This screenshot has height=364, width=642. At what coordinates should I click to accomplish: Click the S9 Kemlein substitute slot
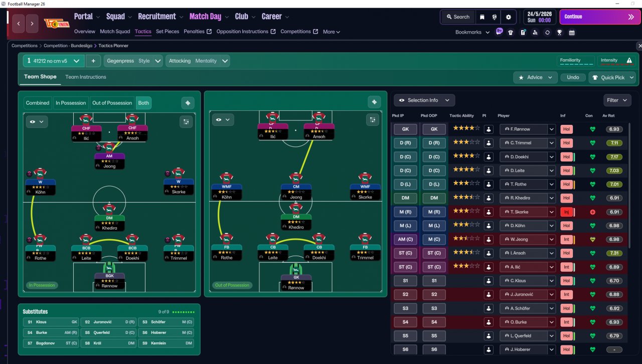[x=166, y=343]
